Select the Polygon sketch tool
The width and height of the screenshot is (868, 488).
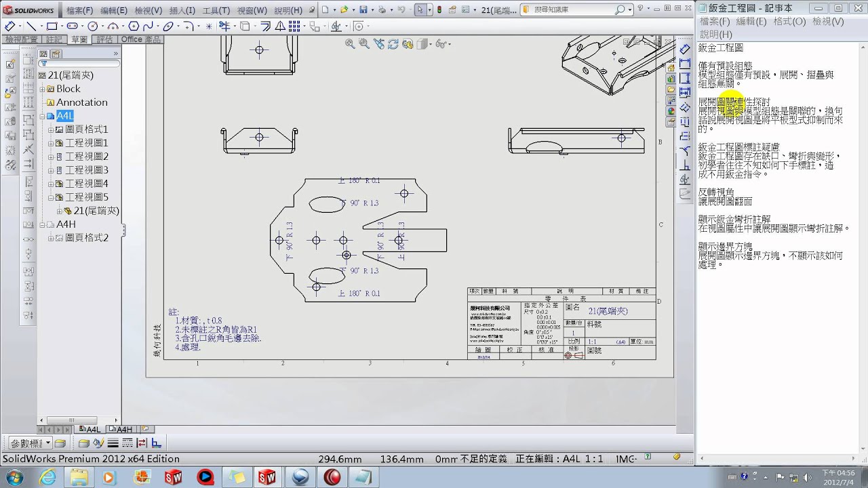(x=134, y=26)
